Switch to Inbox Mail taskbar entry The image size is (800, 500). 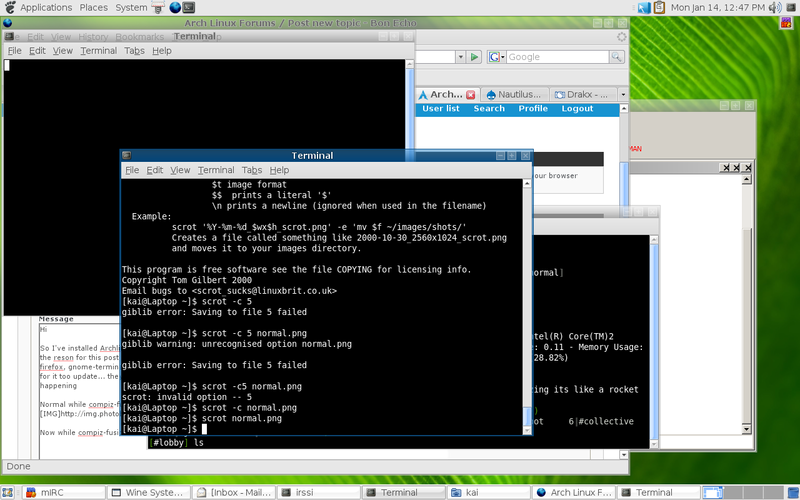point(234,492)
